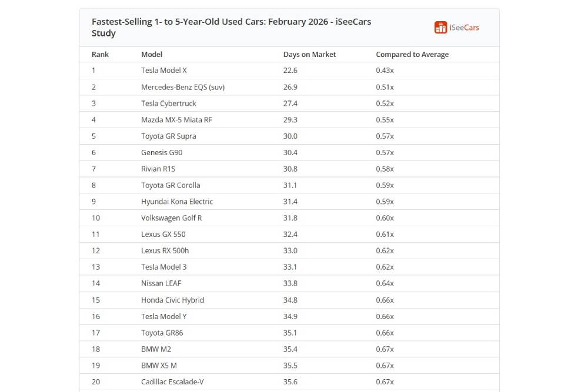Click the Model column header

(152, 55)
